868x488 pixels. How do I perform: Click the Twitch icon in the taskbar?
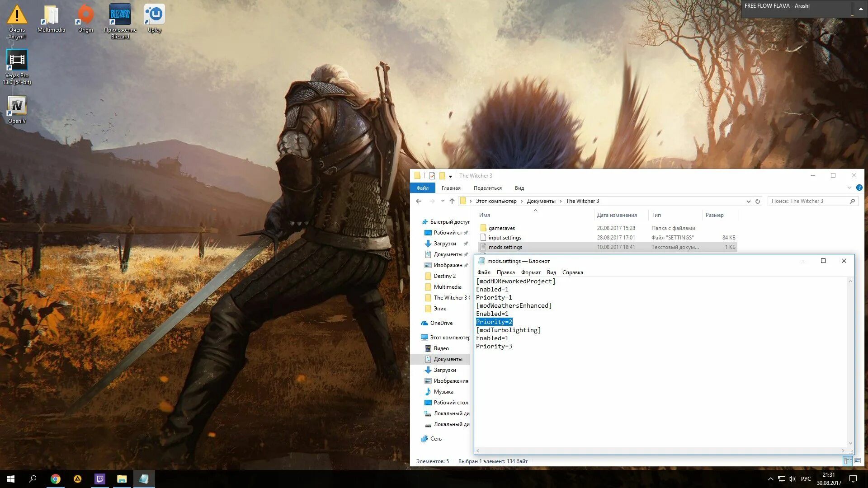100,479
